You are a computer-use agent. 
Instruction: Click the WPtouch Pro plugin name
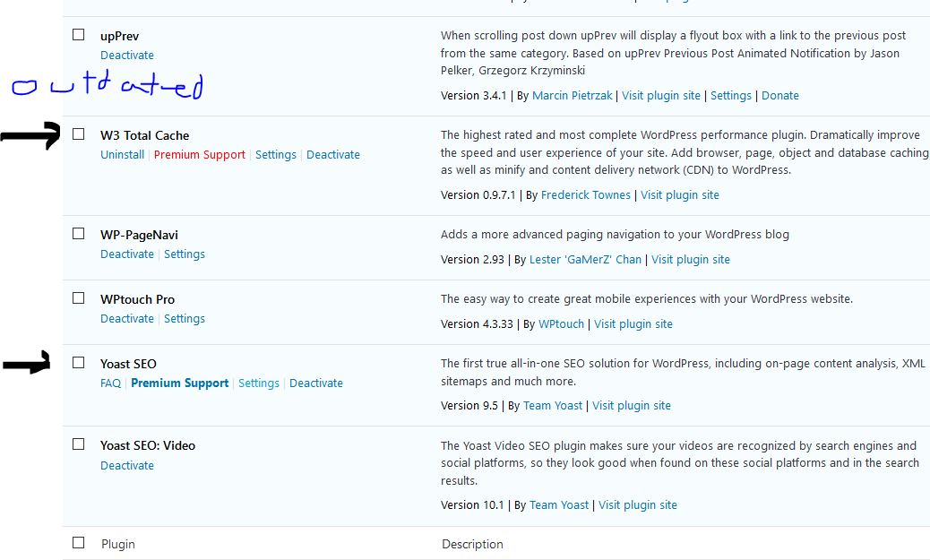pyautogui.click(x=137, y=299)
